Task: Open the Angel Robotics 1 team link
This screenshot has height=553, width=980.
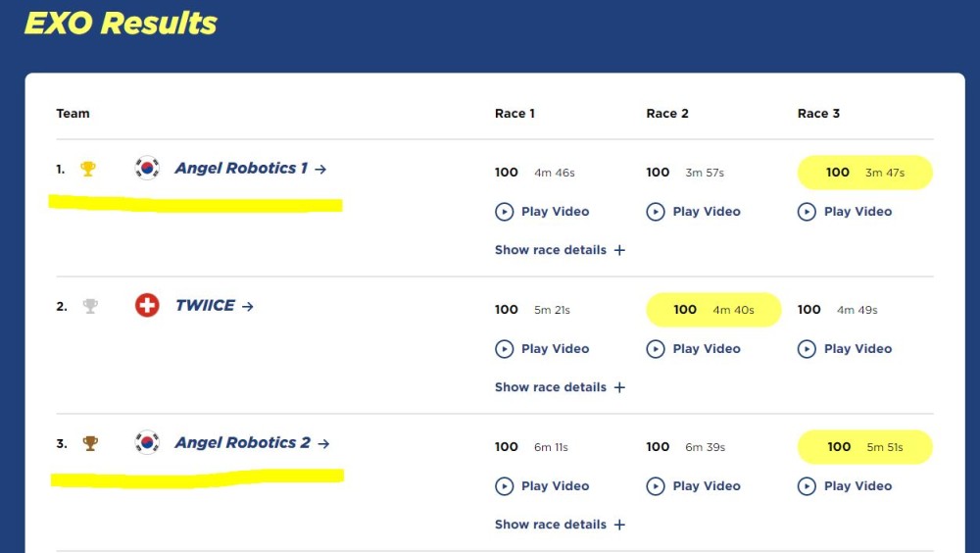Action: 251,169
